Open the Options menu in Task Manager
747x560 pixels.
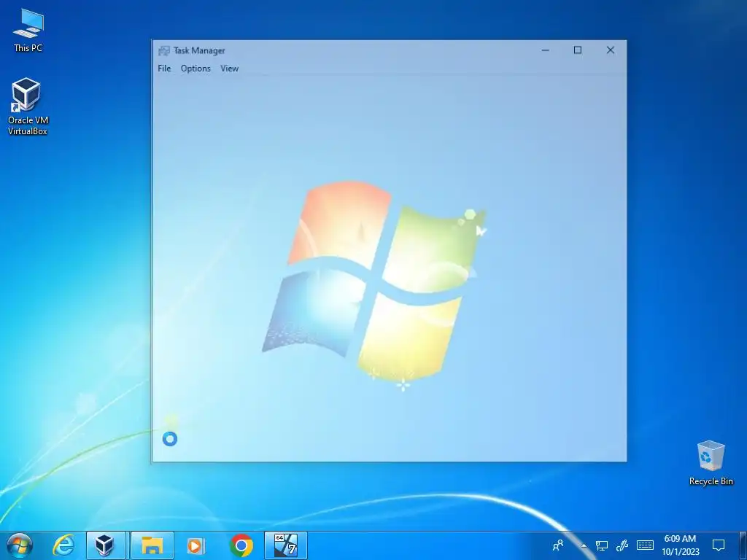196,69
